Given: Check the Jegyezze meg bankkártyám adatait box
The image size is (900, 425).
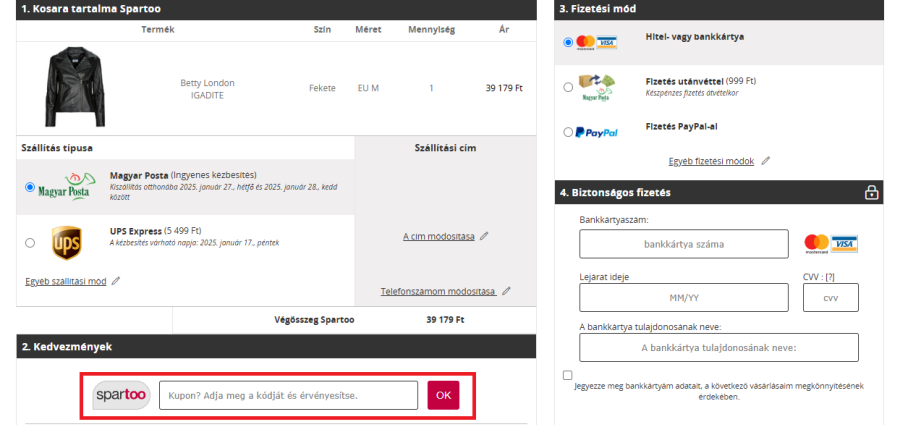Looking at the screenshot, I should tap(568, 375).
